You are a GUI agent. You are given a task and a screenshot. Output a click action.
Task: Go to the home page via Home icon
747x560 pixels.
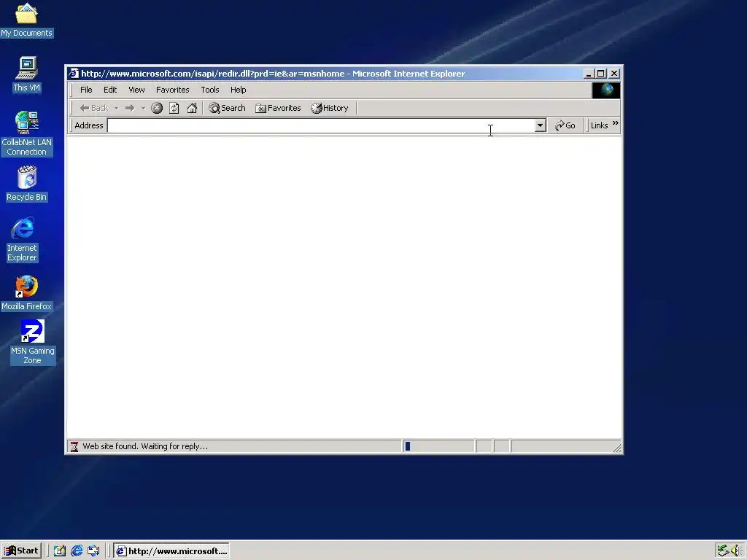point(192,108)
